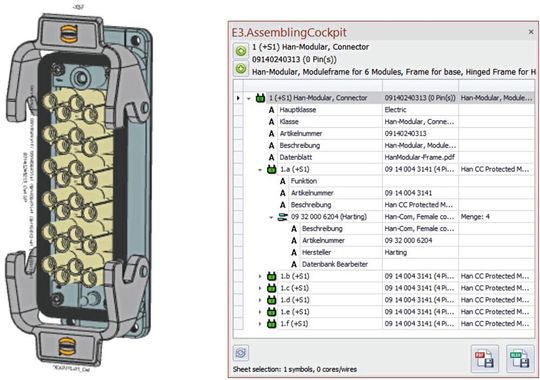Collapse root 1 (+S1) Han-Modular node

click(x=249, y=98)
